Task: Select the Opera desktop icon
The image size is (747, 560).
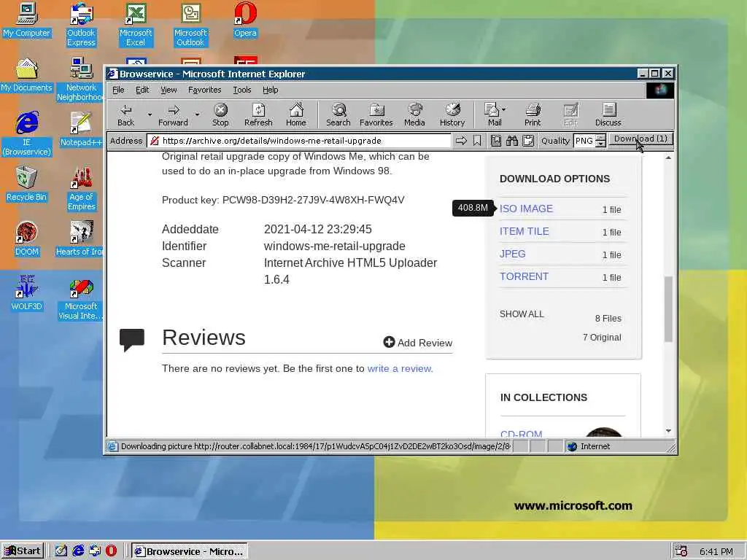Action: pos(245,21)
